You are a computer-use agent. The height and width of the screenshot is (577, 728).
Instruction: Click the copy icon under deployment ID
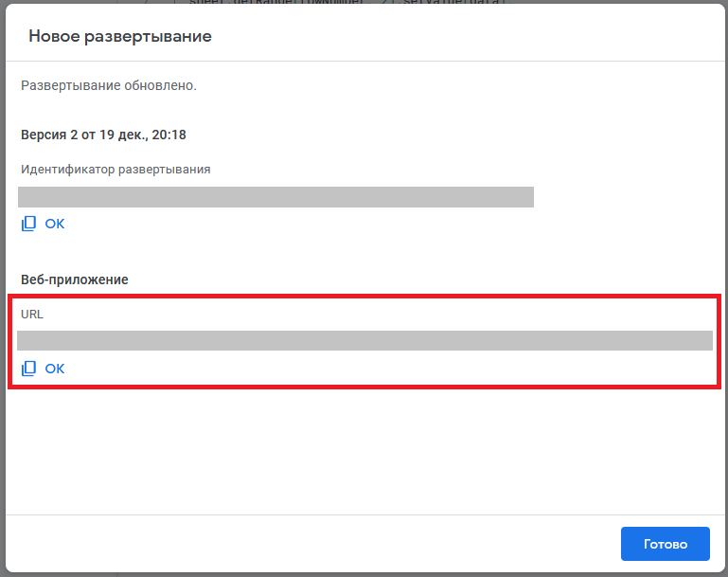[29, 224]
